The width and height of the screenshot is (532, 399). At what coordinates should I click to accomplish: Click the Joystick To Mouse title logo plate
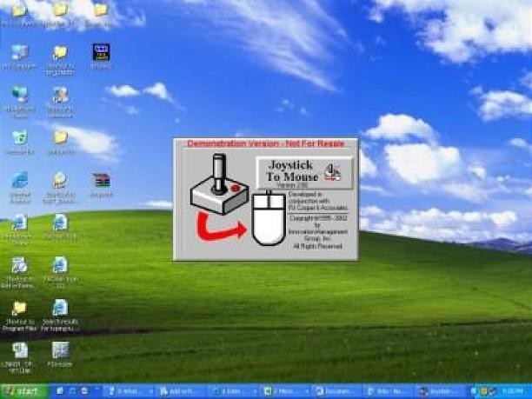coord(304,173)
